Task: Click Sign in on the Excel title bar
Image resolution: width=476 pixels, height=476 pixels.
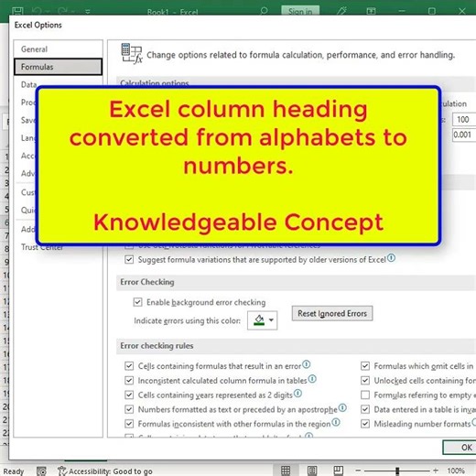Action: [300, 11]
